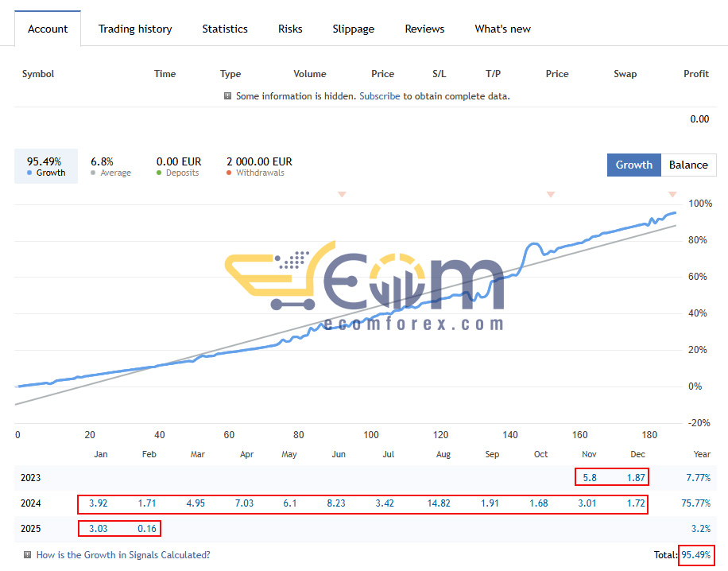
Task: Click the 2024 December value 1.72
Action: [x=636, y=503]
